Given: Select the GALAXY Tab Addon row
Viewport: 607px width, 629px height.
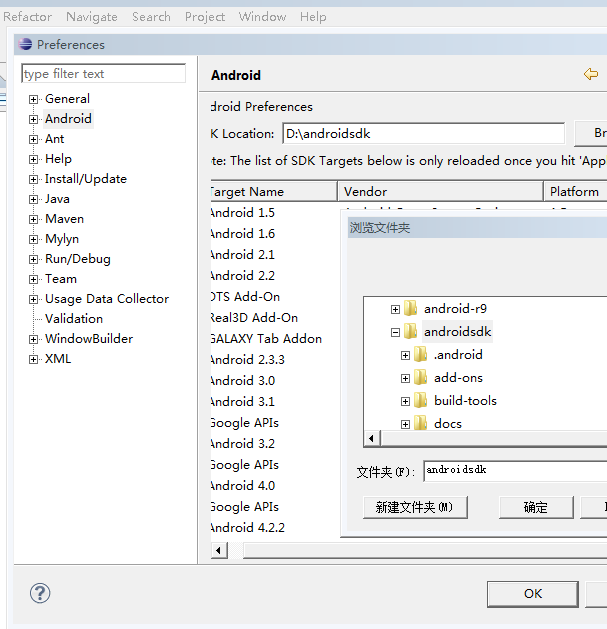Looking at the screenshot, I should 266,339.
